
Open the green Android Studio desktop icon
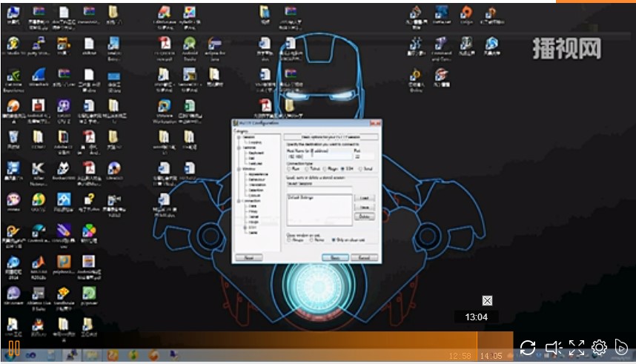coord(190,48)
